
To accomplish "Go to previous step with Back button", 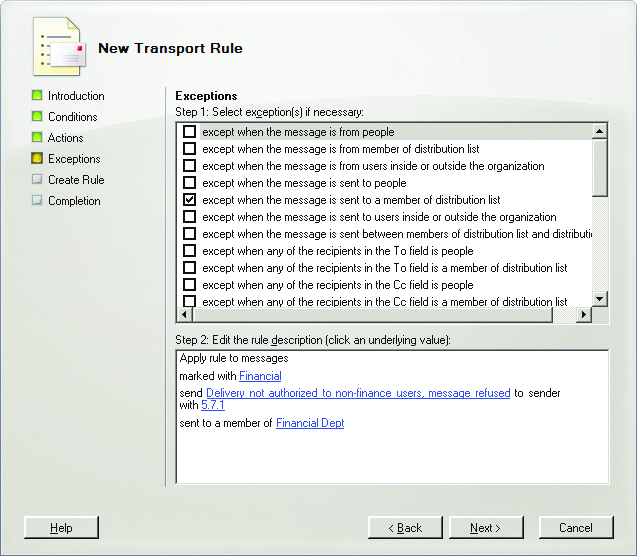I will (x=405, y=527).
